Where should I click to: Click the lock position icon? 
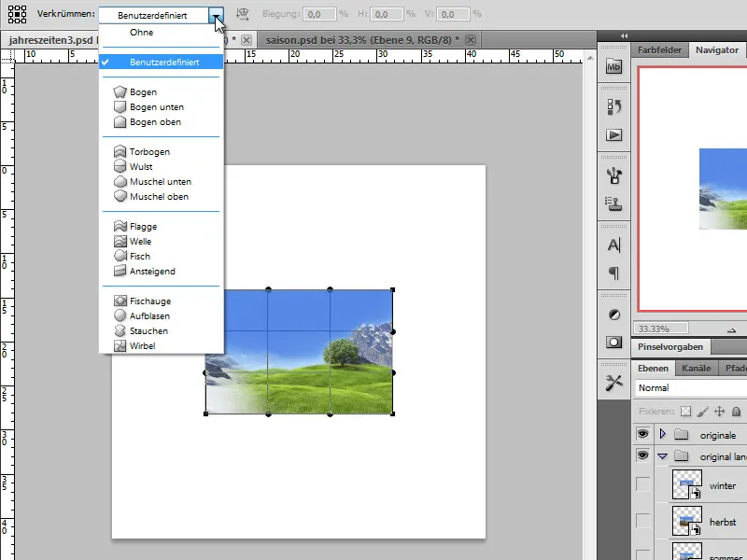719,412
